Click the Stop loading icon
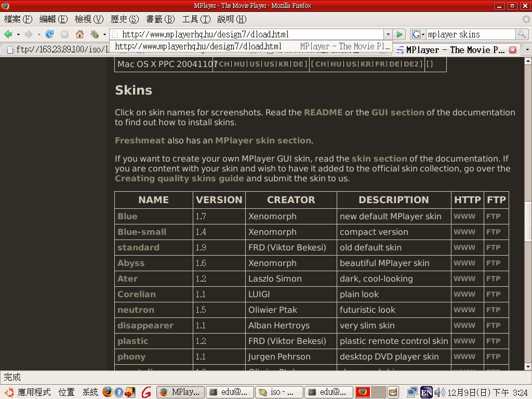 (x=64, y=34)
